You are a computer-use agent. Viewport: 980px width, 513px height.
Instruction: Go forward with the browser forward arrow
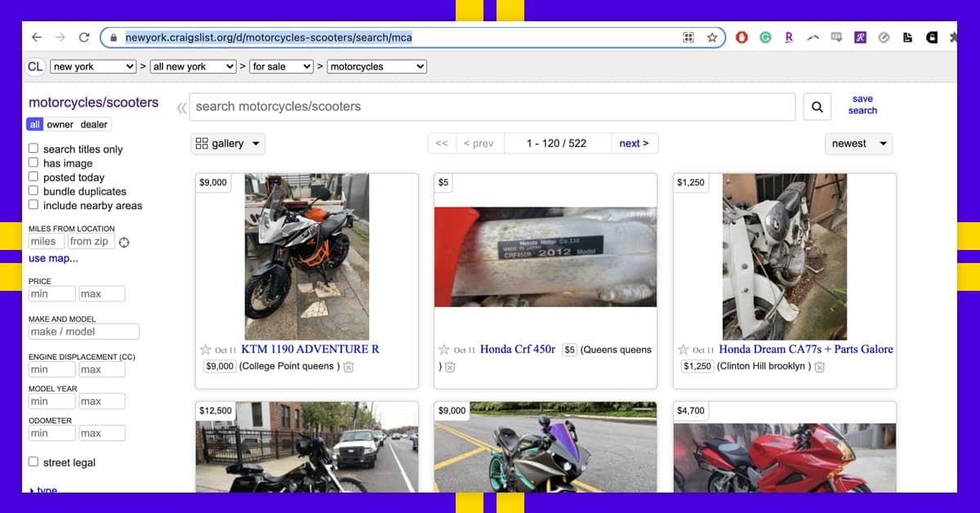pos(60,38)
